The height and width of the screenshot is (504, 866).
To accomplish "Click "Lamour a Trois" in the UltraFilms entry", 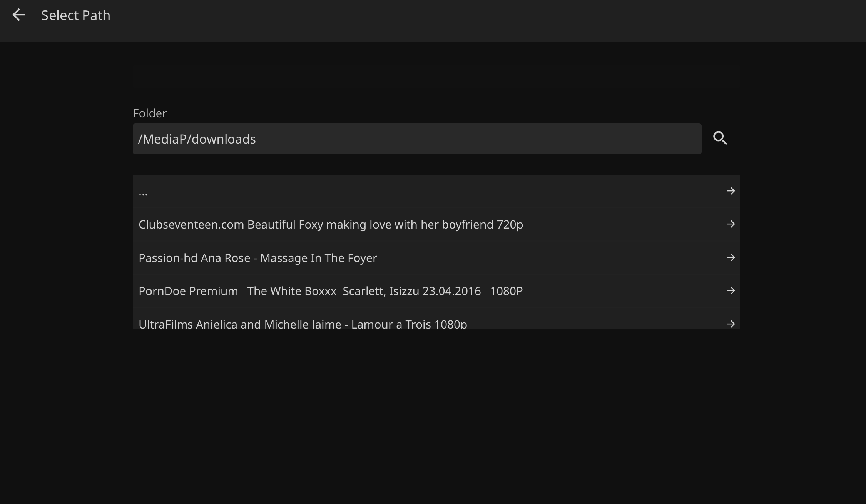I will coord(391,324).
